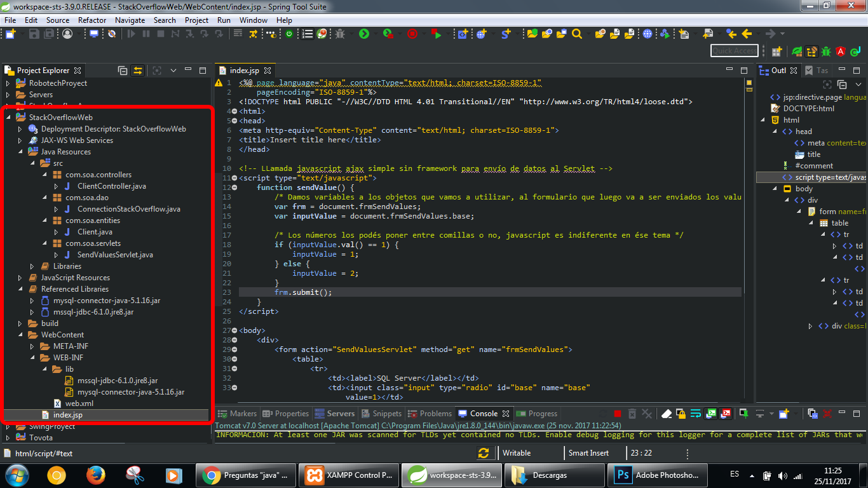Switch to Debug perspective green bug icon
The image size is (868, 488).
pos(826,51)
